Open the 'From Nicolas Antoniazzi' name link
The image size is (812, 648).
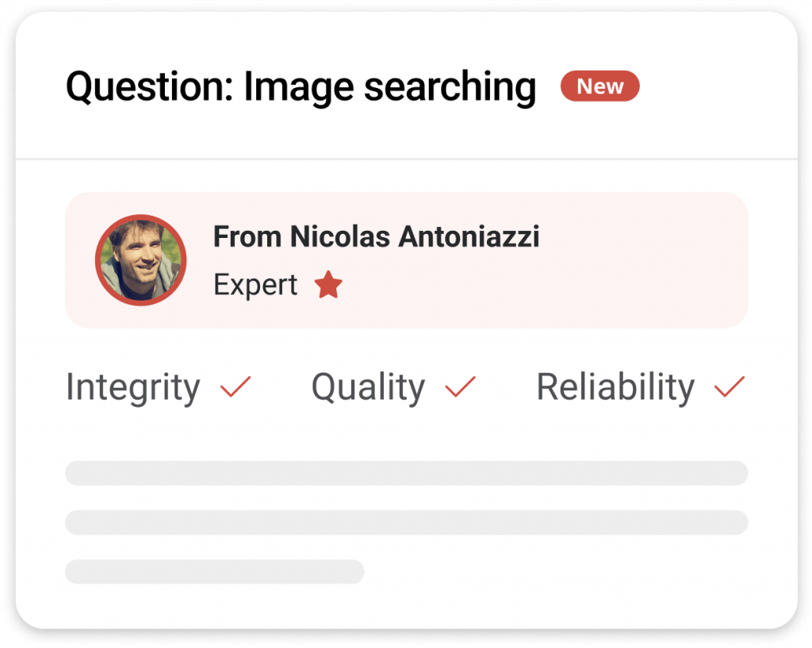coord(376,236)
